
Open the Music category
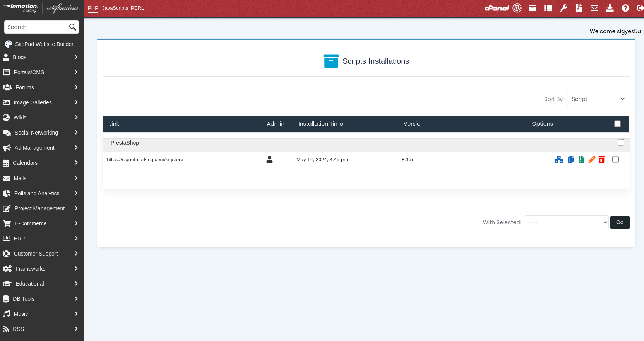[42, 314]
